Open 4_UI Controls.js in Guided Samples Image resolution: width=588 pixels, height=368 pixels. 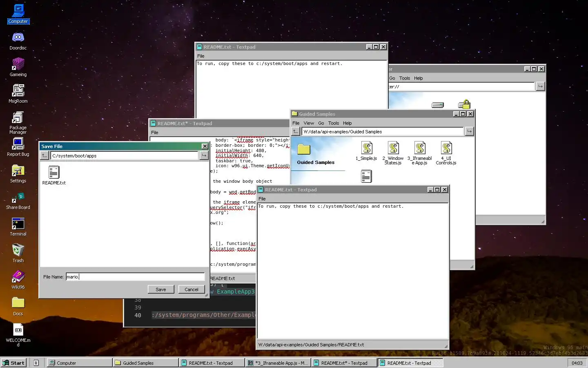tap(446, 153)
